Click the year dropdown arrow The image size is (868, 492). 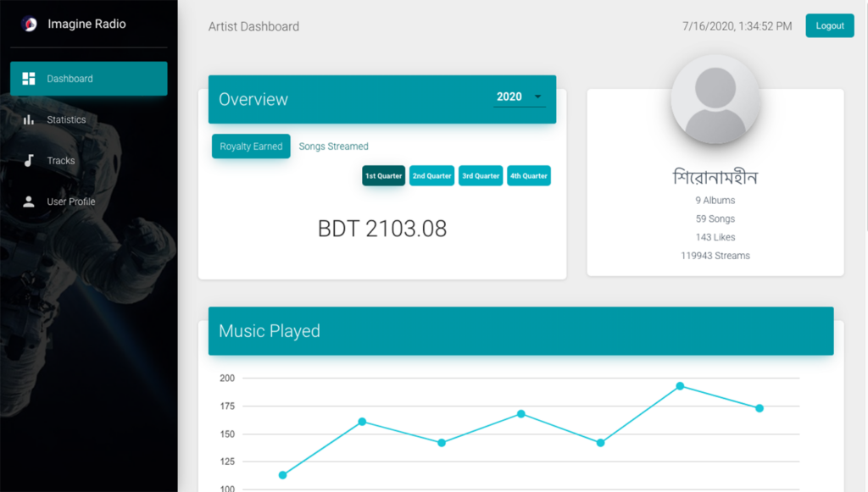coord(537,97)
